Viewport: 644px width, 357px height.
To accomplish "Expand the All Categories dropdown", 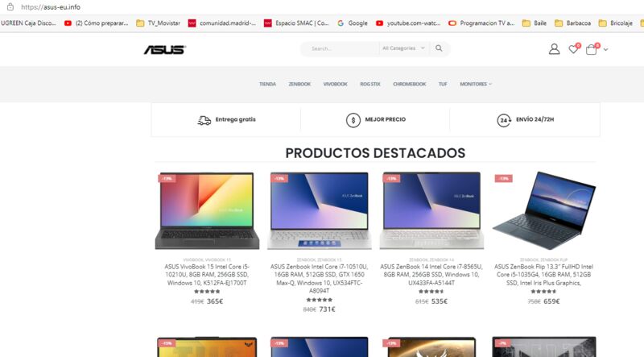I will pos(404,48).
